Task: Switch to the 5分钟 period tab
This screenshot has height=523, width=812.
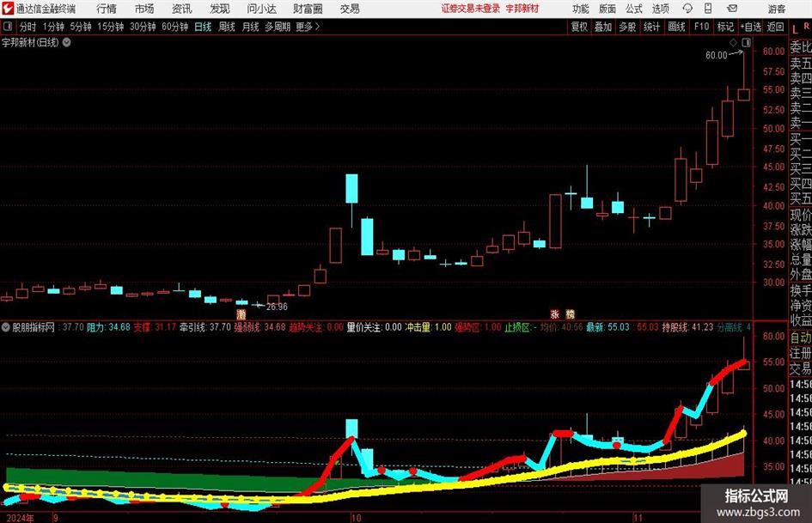Action: (x=80, y=27)
